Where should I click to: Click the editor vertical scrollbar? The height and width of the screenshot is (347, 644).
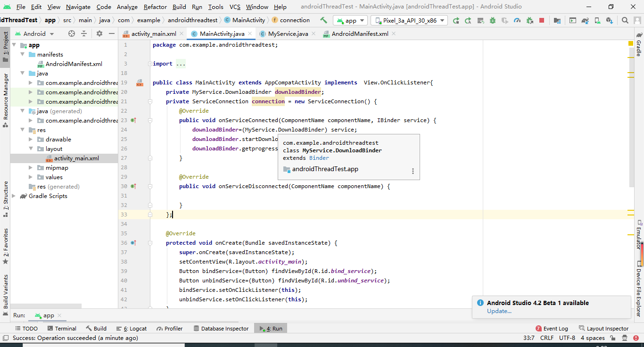(631, 118)
